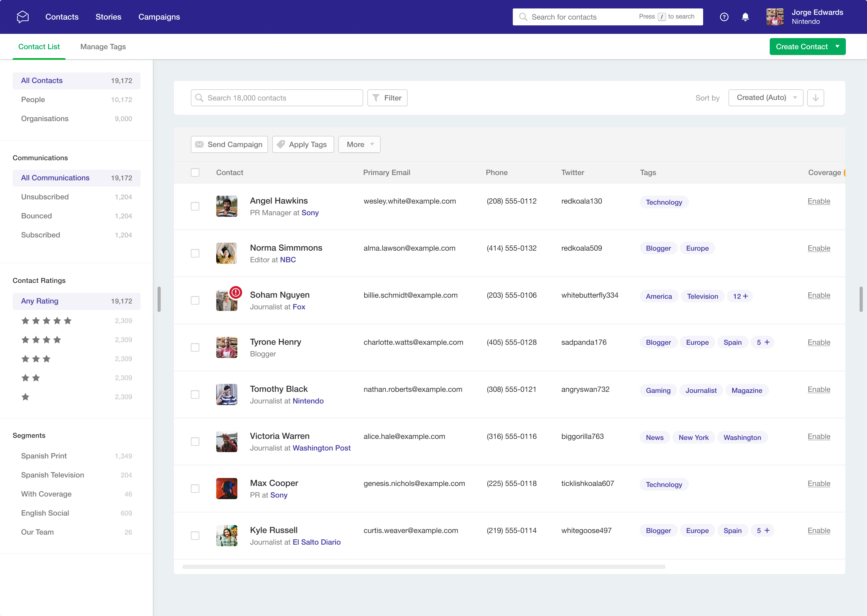Open the Campaigns menu
This screenshot has width=867, height=616.
(159, 17)
